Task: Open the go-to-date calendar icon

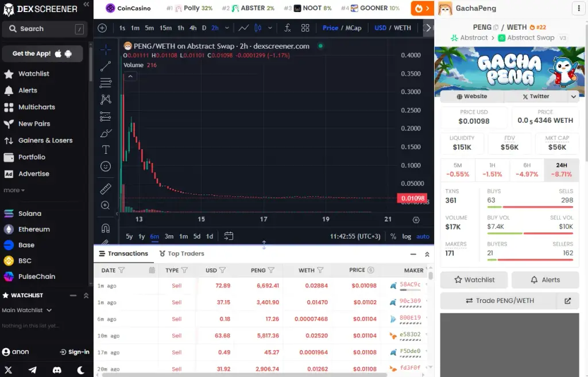Action: pyautogui.click(x=229, y=236)
